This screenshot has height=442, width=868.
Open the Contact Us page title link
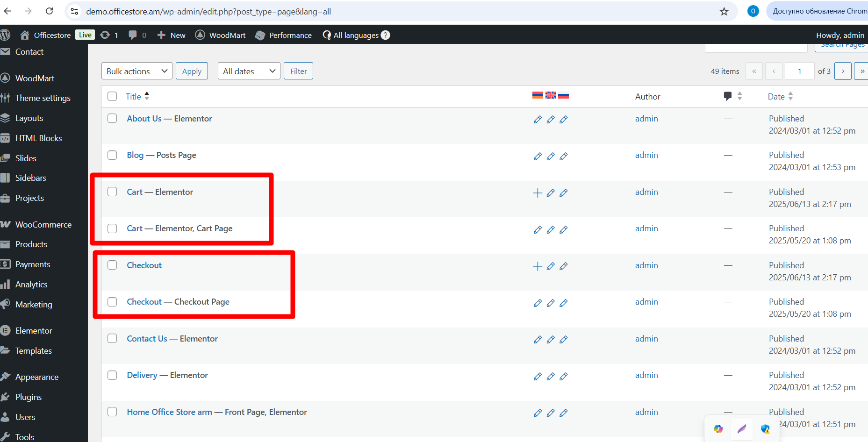coord(147,339)
